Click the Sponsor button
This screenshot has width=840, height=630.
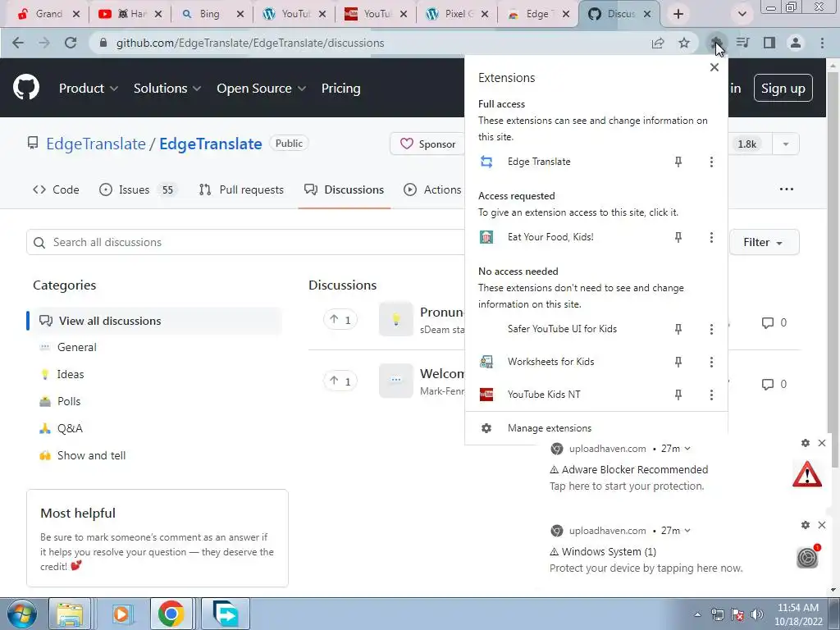click(x=427, y=144)
